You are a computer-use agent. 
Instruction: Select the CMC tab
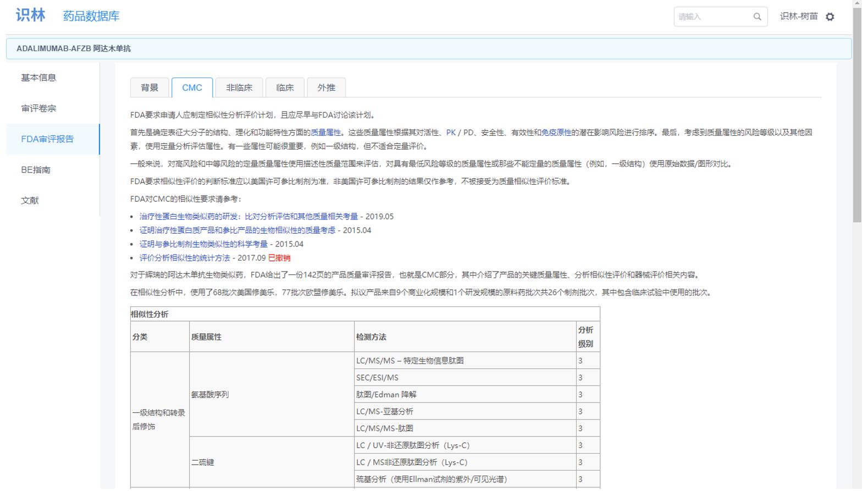click(192, 87)
